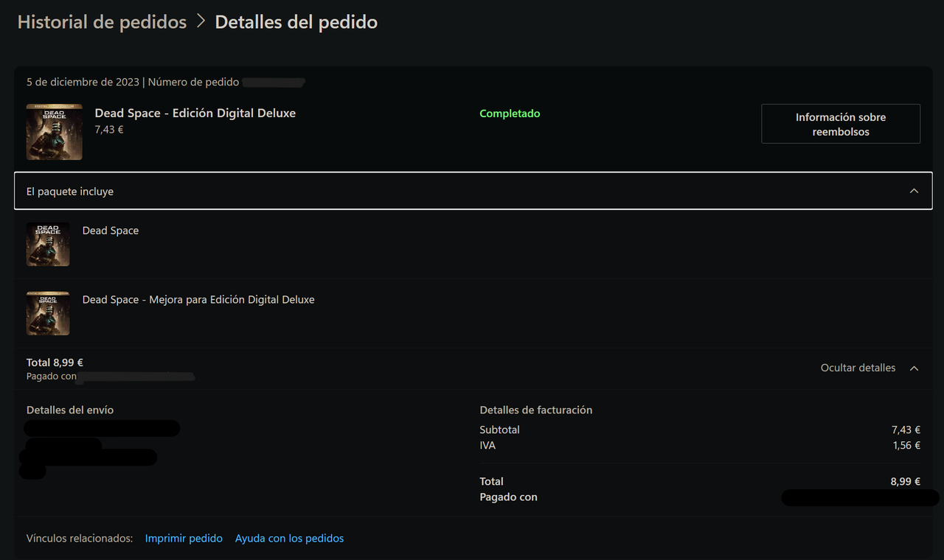Select the title Dead Space - Edición Digital Deluxe

click(x=195, y=113)
